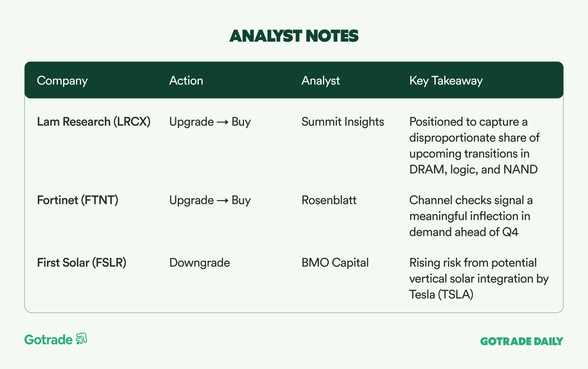Click the Gotrade logo icon symbol
The image size is (588, 369).
coord(81,339)
